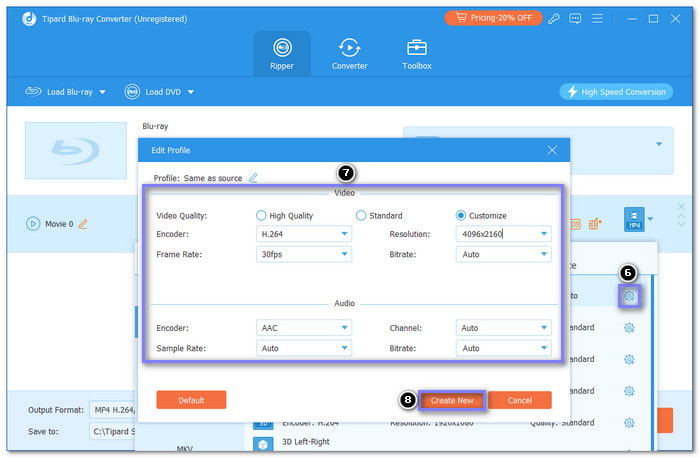Click the highlighted settings gear icon
The image size is (700, 458).
click(629, 296)
